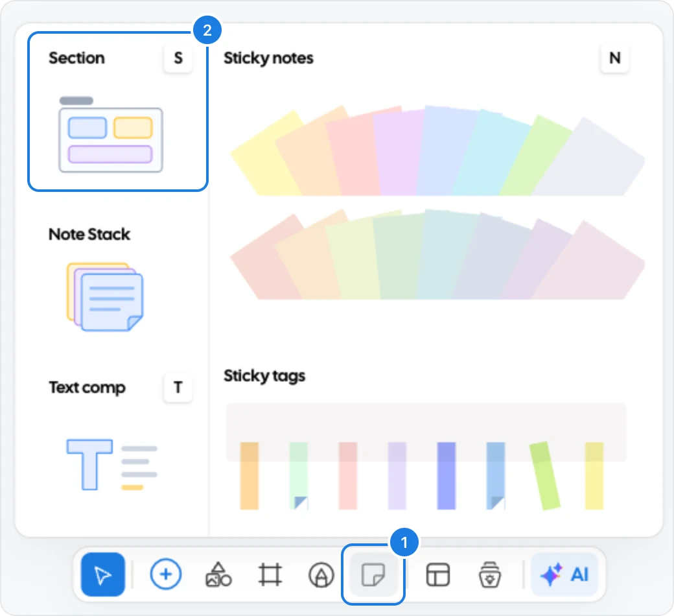Image resolution: width=674 pixels, height=616 pixels.
Task: Choose the Note Stack illustration
Action: (x=105, y=297)
